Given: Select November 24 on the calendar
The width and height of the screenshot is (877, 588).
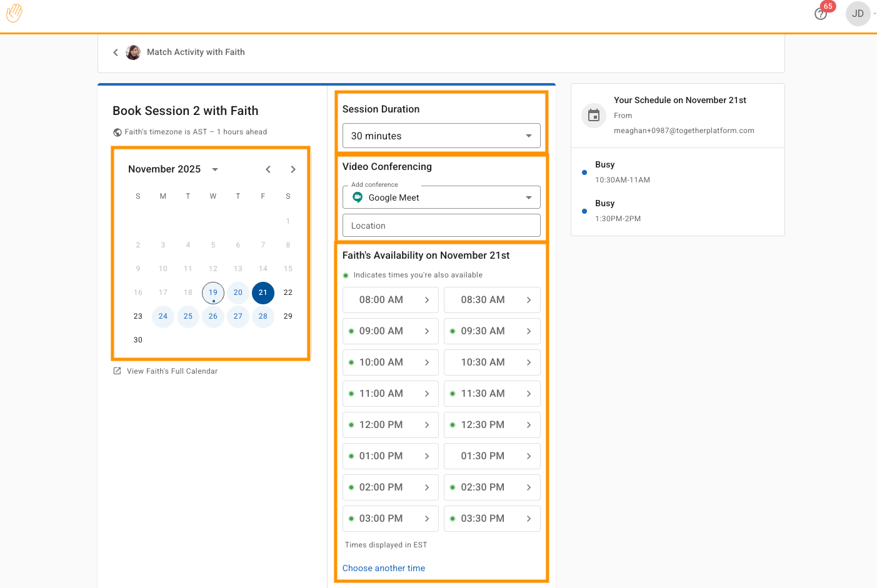Looking at the screenshot, I should 163,316.
